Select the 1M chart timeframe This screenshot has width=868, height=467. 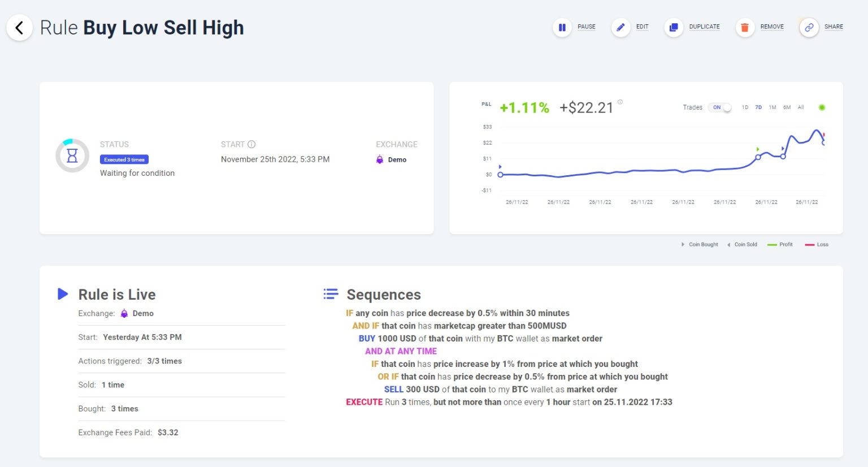point(772,107)
